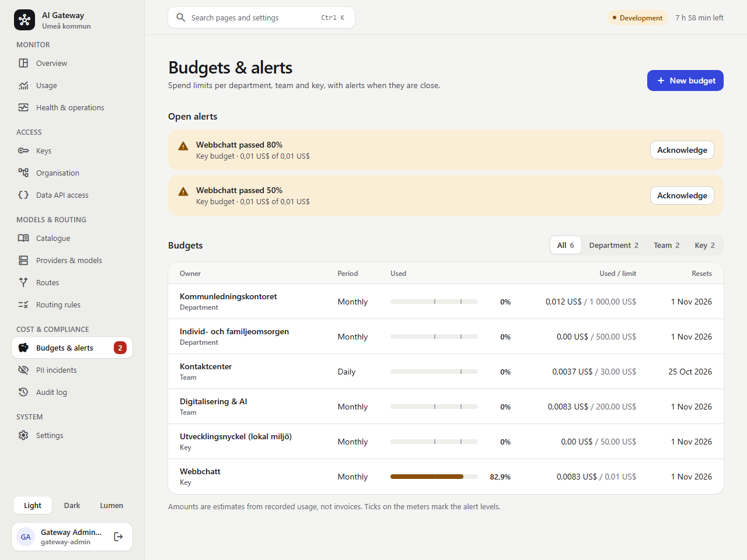Click the red 2 alerts badge

[120, 348]
